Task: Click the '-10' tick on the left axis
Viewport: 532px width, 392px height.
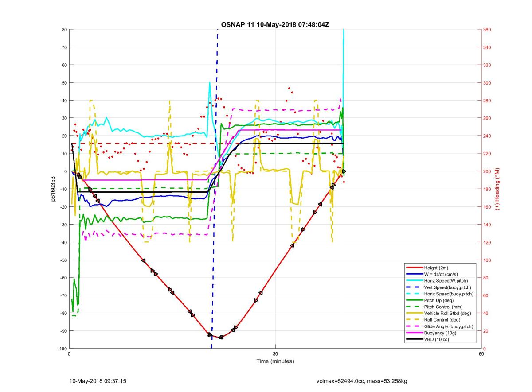Action: tap(63, 189)
